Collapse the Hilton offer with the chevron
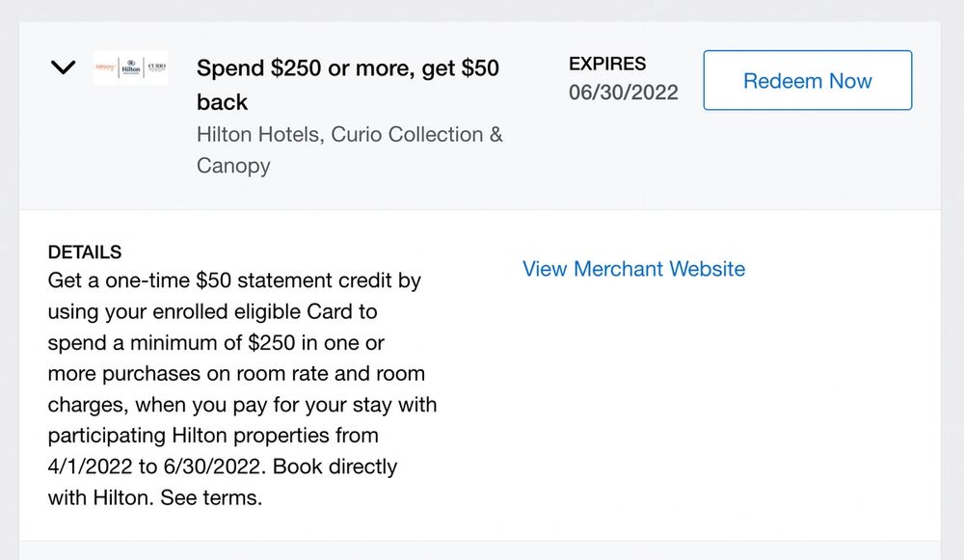Image resolution: width=964 pixels, height=560 pixels. [63, 68]
